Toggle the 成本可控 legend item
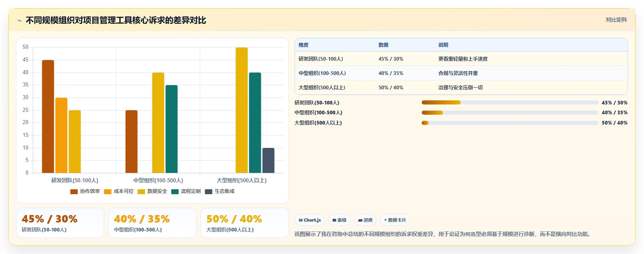This screenshot has height=254, width=644. (119, 191)
